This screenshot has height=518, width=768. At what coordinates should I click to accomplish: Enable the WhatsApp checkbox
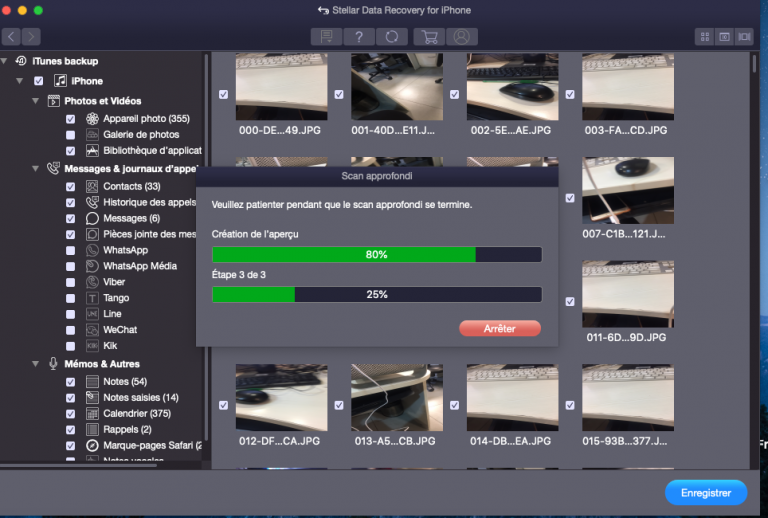(x=71, y=250)
